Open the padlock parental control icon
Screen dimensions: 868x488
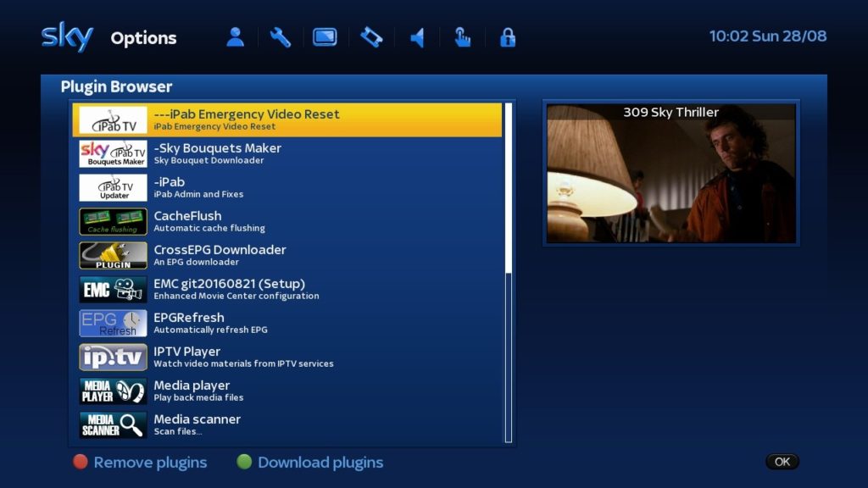tap(508, 37)
